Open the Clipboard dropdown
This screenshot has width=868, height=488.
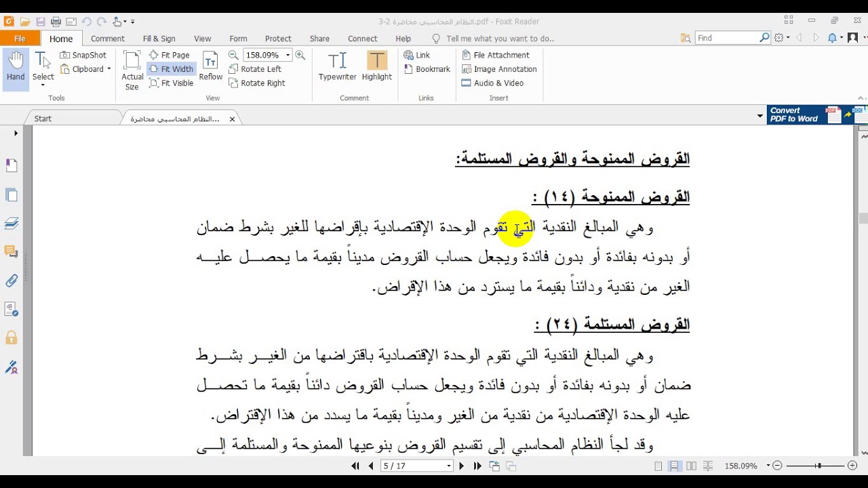coord(85,69)
